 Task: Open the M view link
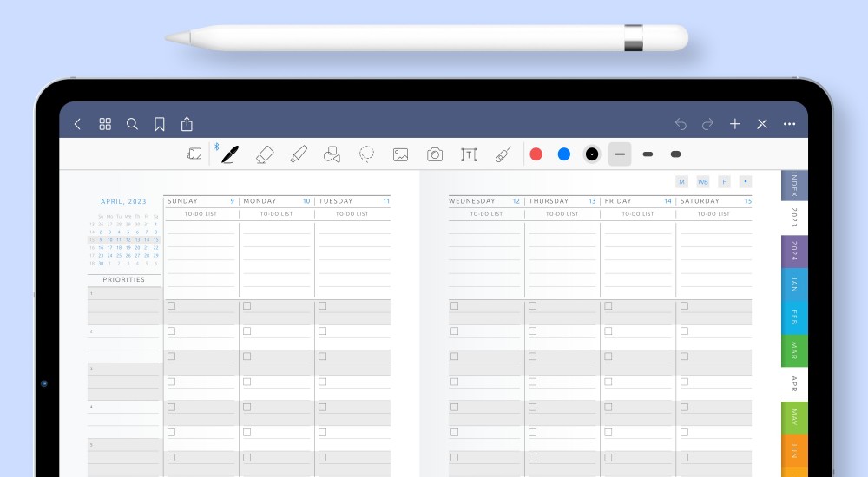(682, 182)
